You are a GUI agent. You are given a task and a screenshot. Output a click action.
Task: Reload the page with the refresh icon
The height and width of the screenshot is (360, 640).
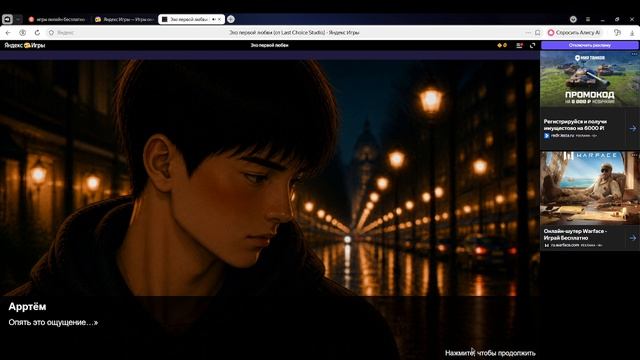(x=37, y=33)
